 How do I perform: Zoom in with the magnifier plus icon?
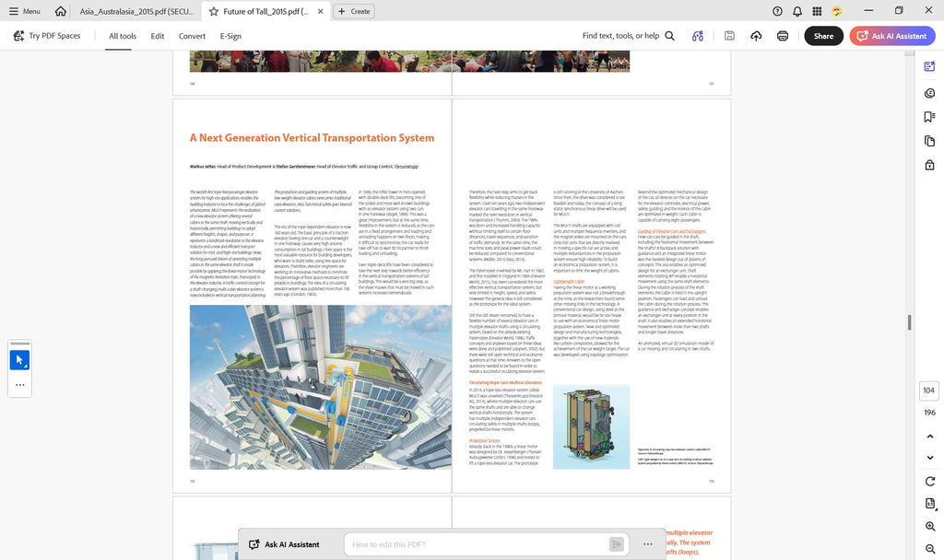coord(929,526)
